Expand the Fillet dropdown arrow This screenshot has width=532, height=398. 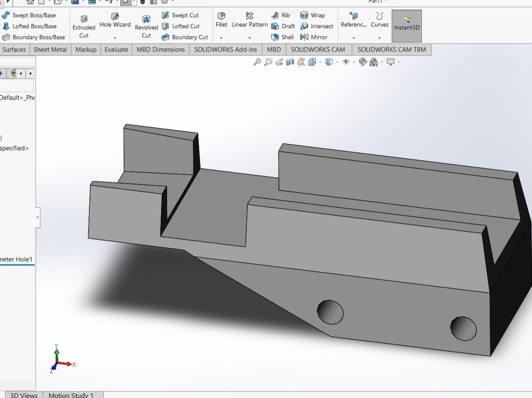tap(221, 38)
